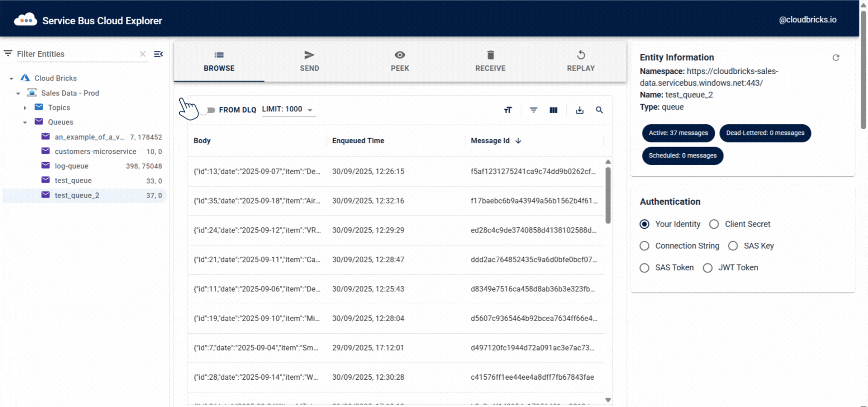Screen dimensions: 868x407
Task: Click the Scheduled: 0 messages badge
Action: (682, 156)
